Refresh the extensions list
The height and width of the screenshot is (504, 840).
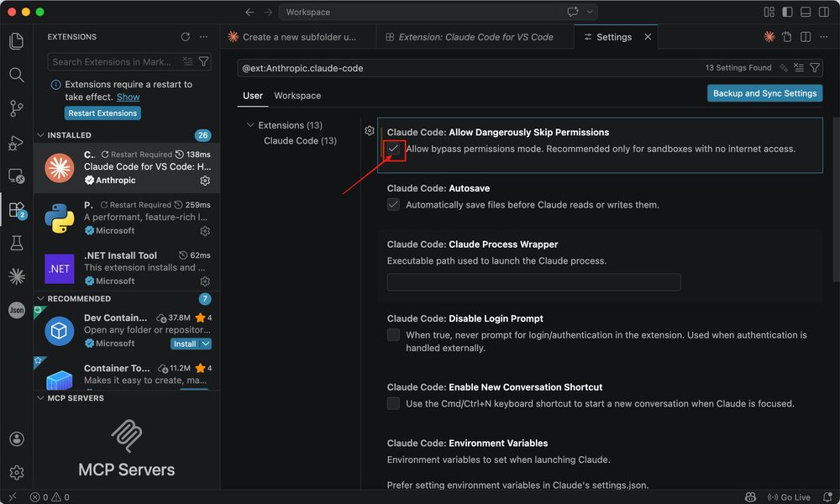185,37
